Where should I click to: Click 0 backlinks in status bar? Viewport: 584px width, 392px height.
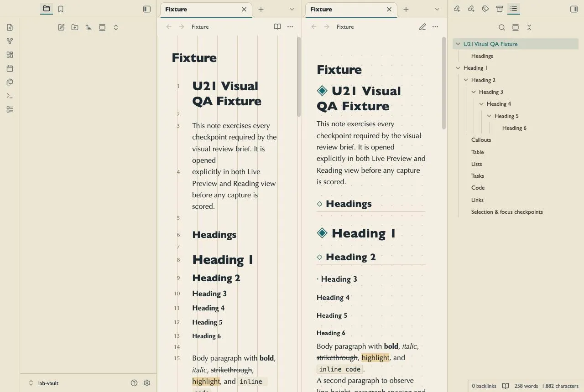click(484, 386)
